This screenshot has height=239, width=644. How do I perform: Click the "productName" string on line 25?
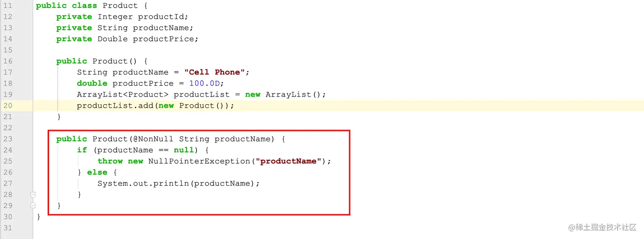coord(288,161)
